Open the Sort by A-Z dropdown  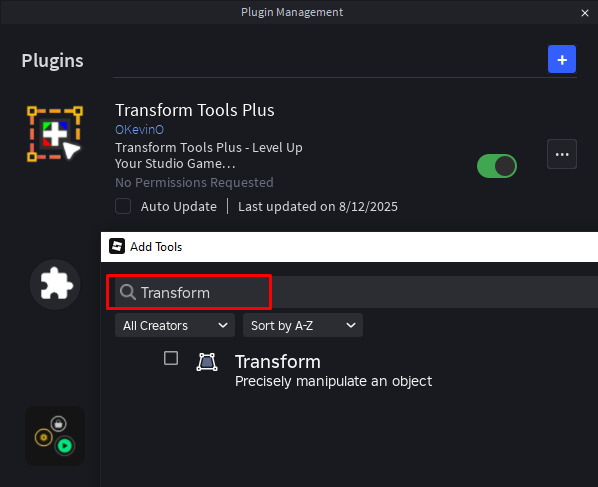(302, 325)
